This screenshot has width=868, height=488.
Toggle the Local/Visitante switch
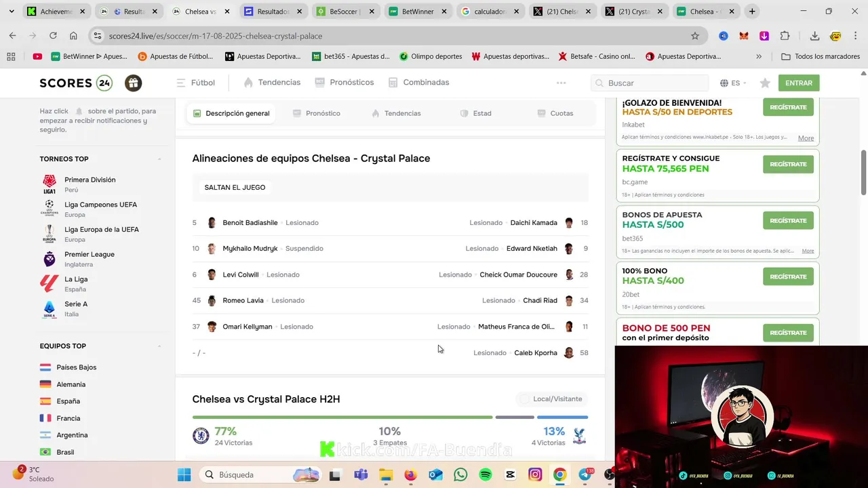524,399
